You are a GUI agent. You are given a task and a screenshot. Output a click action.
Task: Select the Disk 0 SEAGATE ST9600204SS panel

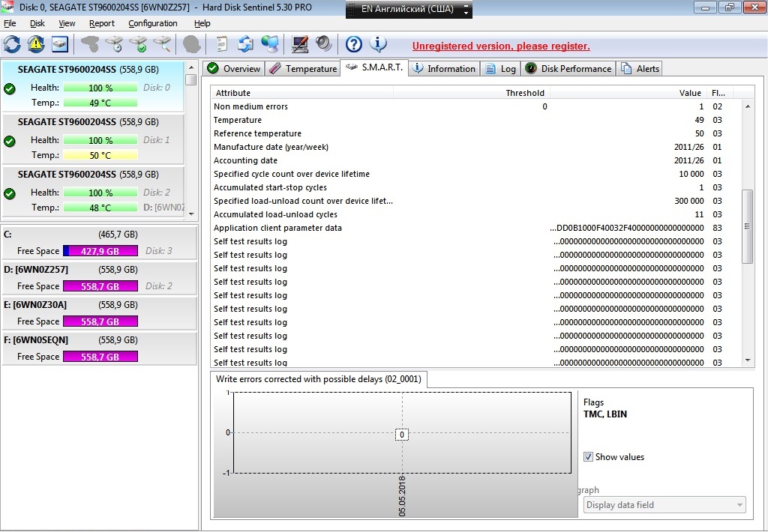coord(93,86)
